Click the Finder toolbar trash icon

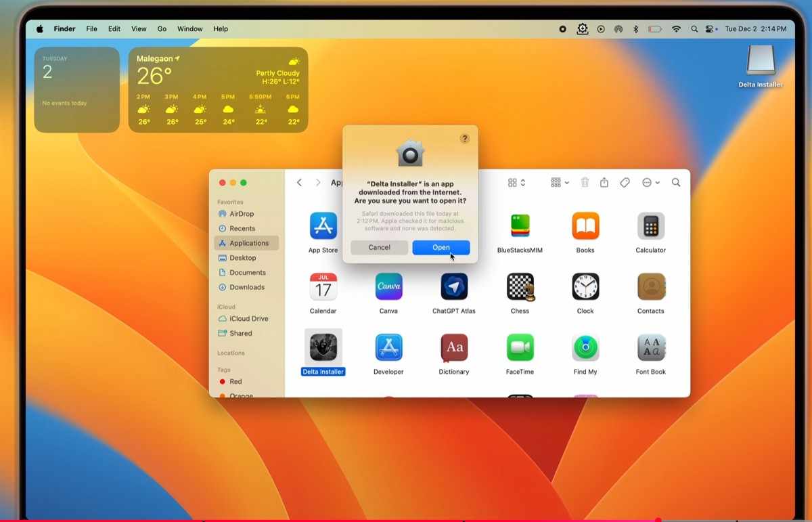(x=585, y=183)
